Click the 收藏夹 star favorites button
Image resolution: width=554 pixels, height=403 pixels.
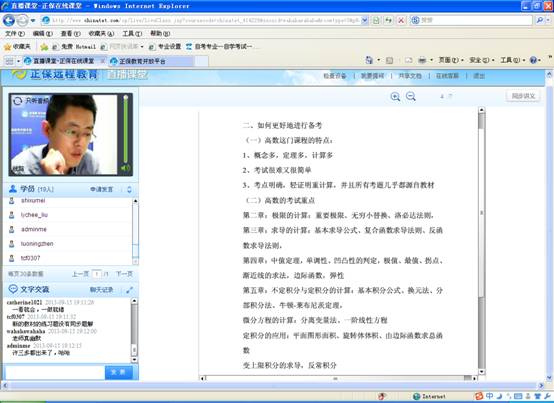[x=17, y=46]
